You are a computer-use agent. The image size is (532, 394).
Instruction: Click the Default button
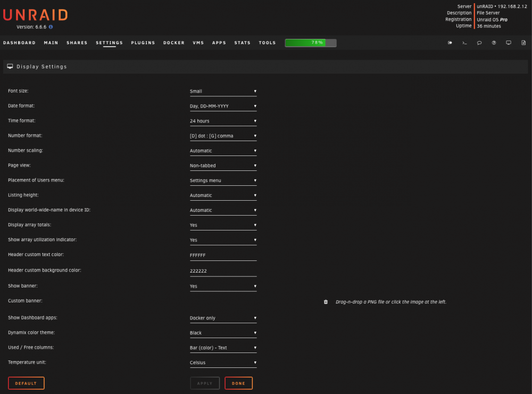[x=26, y=383]
